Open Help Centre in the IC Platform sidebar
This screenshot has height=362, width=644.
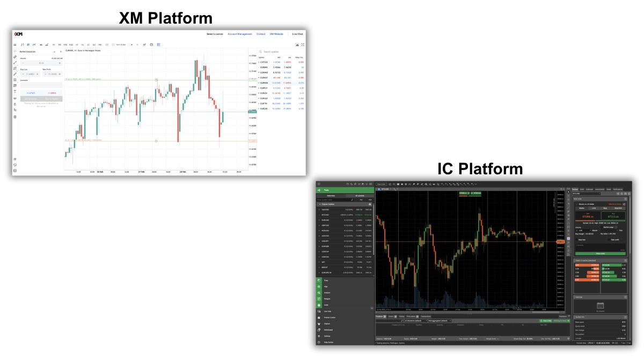345,342
